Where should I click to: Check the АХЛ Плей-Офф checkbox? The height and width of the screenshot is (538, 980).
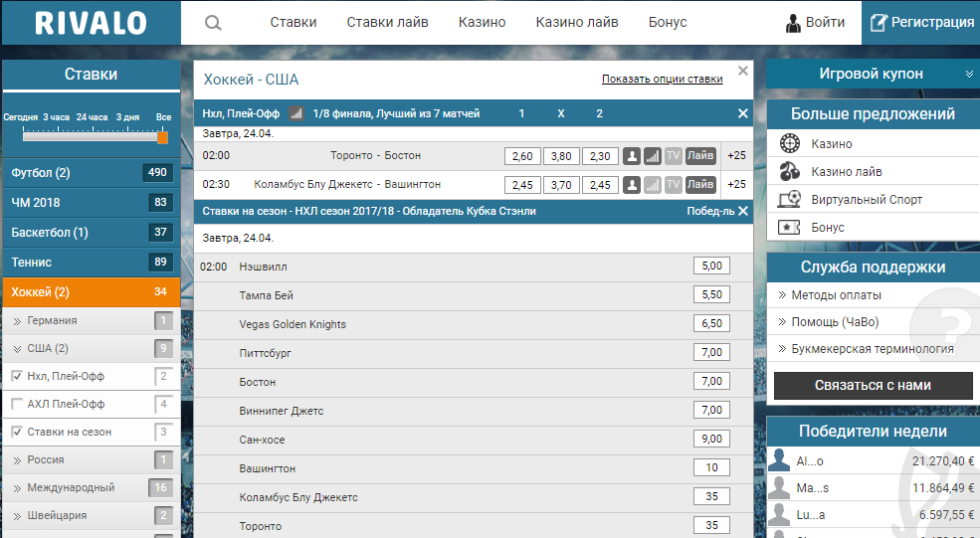(x=17, y=404)
